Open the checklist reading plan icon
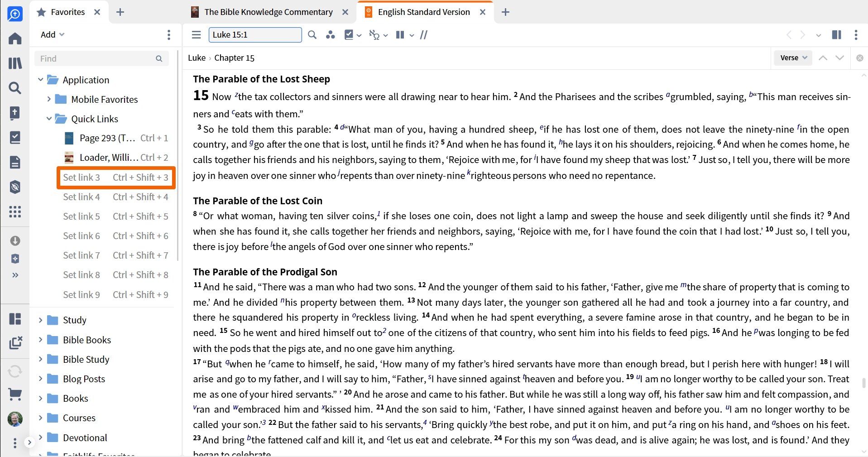Image resolution: width=868 pixels, height=457 pixels. coord(15,137)
